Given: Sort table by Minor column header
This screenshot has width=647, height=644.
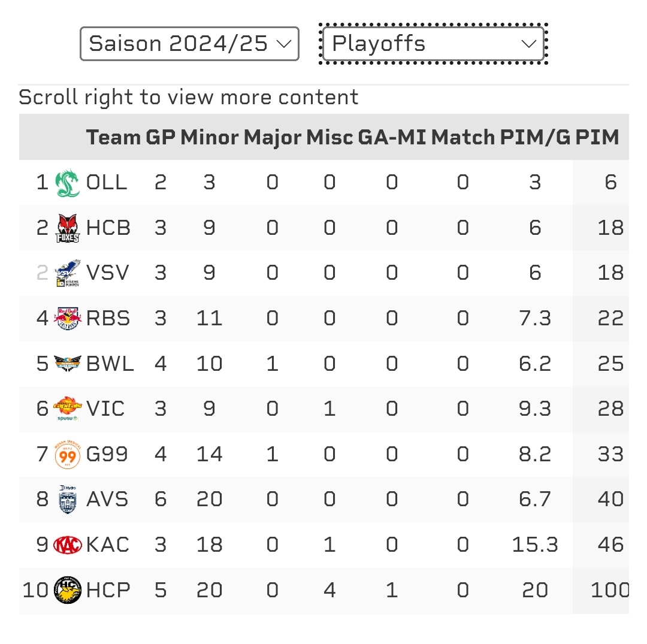Looking at the screenshot, I should tap(209, 137).
